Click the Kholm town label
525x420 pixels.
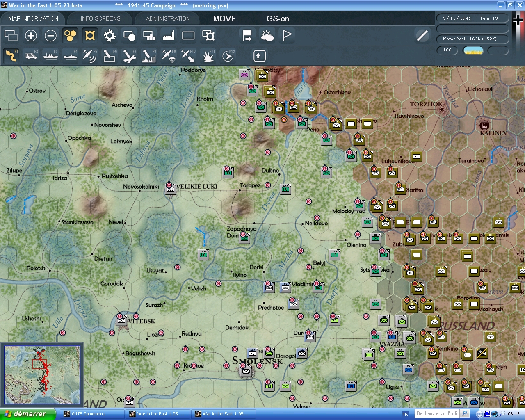click(x=205, y=99)
